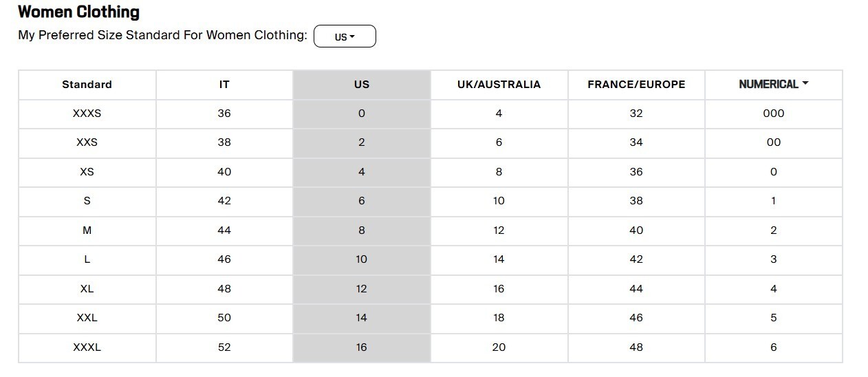The height and width of the screenshot is (377, 868).
Task: Click the UK/AUSTRALIA column header
Action: point(499,85)
